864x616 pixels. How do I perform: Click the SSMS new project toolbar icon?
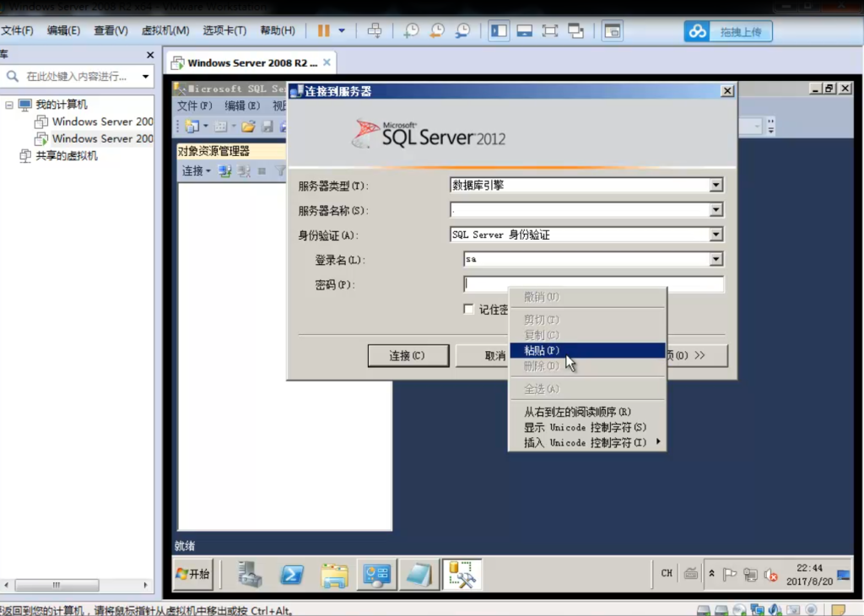(192, 127)
